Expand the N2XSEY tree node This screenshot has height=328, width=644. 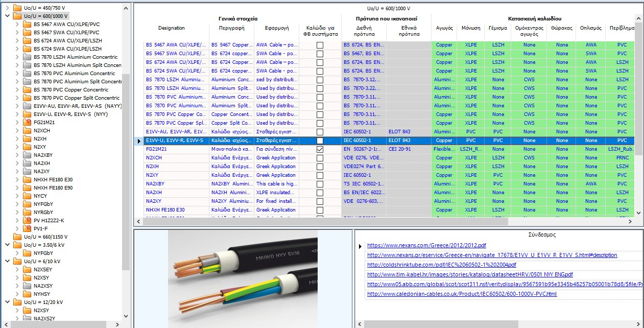[x=17, y=269]
